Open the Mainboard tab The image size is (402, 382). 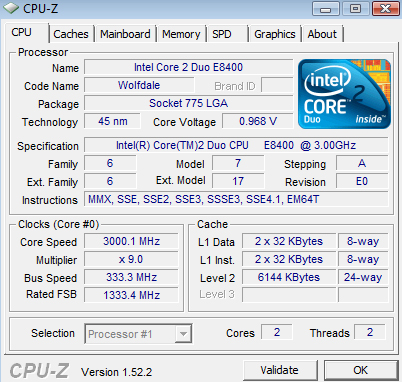tap(125, 34)
